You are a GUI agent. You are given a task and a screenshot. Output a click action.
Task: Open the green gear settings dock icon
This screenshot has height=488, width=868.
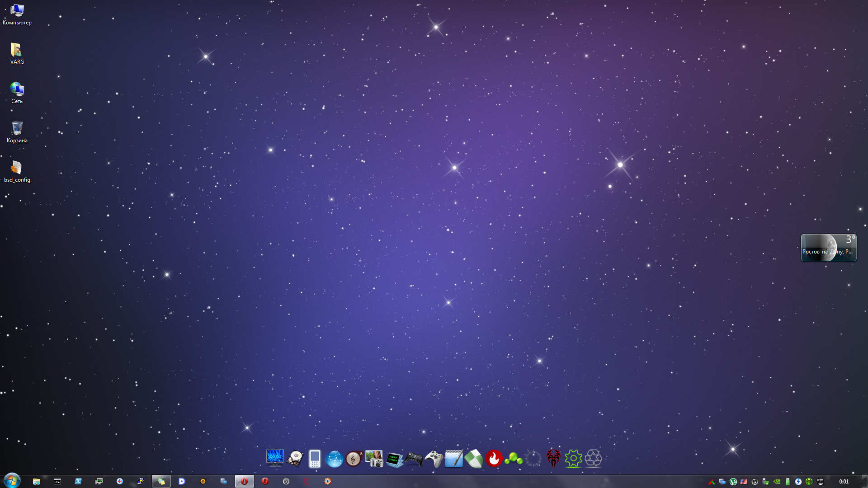click(573, 459)
